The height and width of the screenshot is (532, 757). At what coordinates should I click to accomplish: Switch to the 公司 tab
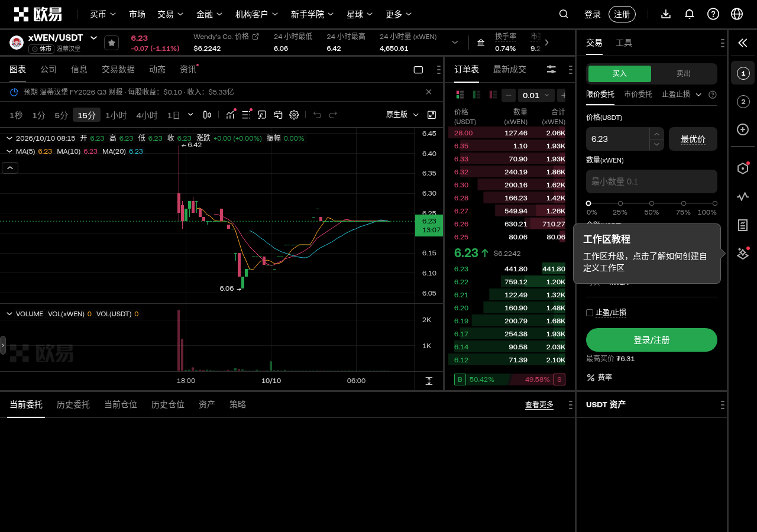48,69
